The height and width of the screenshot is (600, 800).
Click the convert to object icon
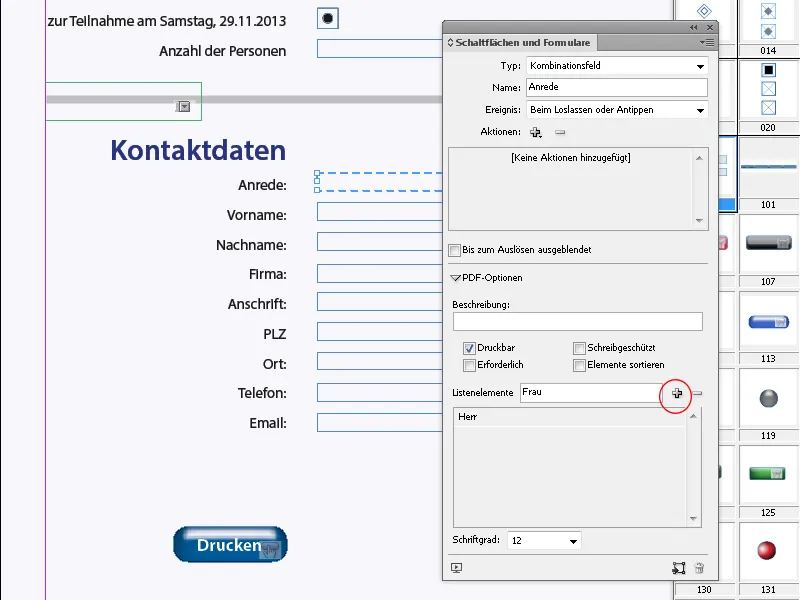tap(679, 568)
